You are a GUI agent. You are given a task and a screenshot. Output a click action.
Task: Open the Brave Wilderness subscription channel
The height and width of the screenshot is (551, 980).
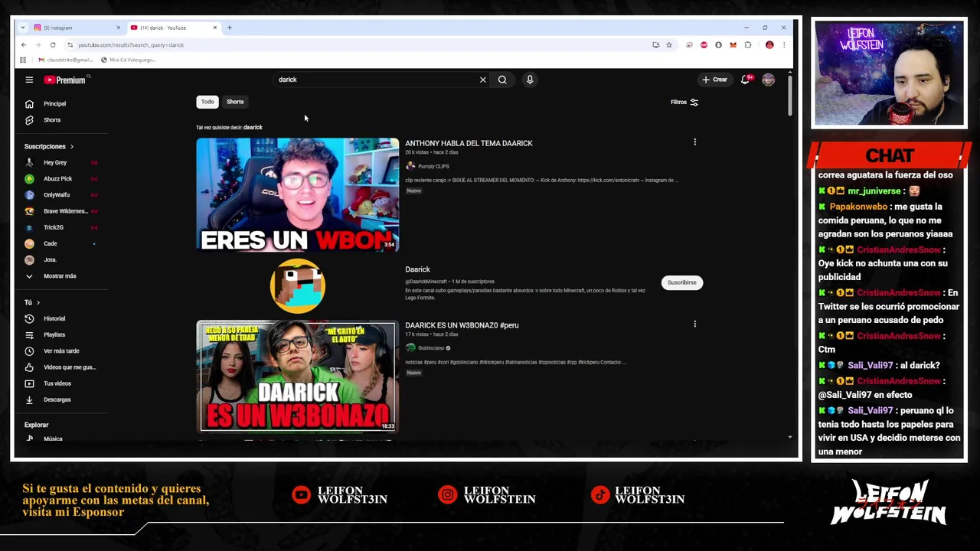65,211
